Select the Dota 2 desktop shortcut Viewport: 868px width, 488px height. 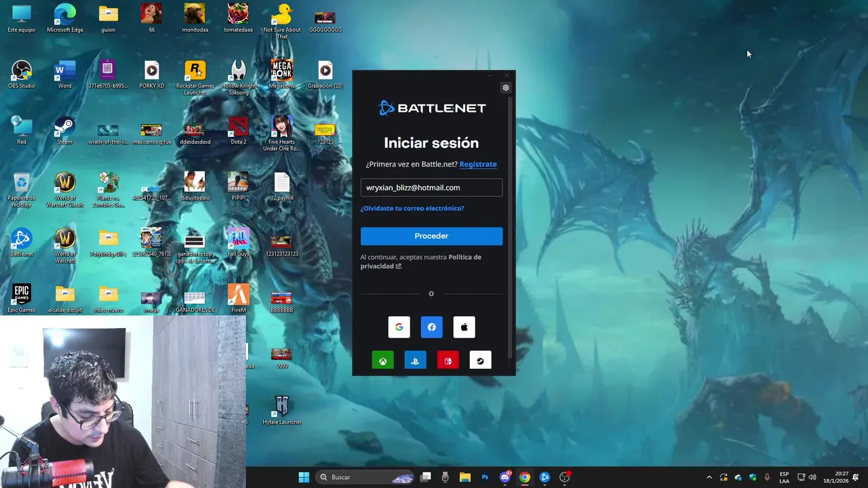tap(238, 131)
